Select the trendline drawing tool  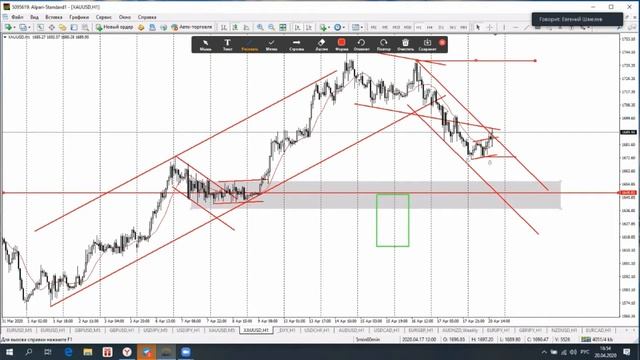[x=527, y=27]
